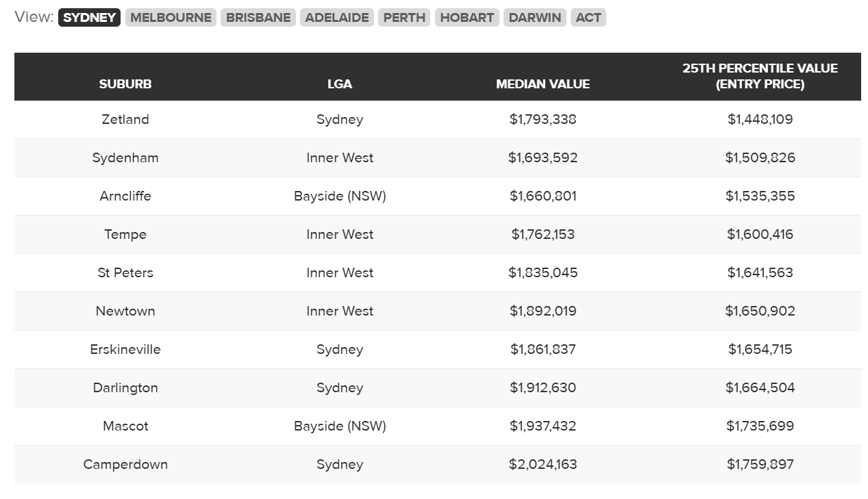The height and width of the screenshot is (499, 868).
Task: Click median value $1,937,432
Action: (543, 426)
